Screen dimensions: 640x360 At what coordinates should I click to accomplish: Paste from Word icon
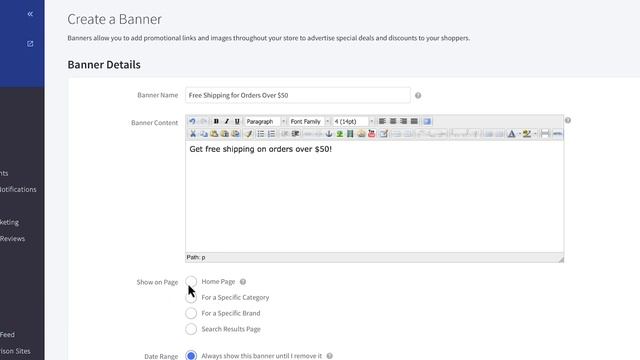[x=235, y=133]
